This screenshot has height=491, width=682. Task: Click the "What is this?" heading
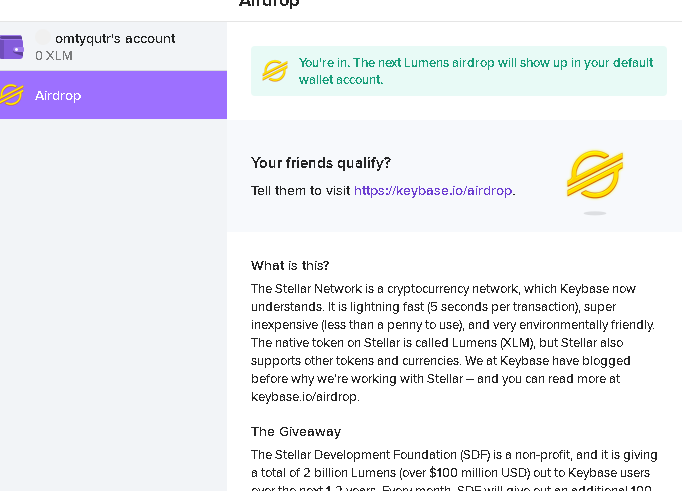tap(290, 265)
